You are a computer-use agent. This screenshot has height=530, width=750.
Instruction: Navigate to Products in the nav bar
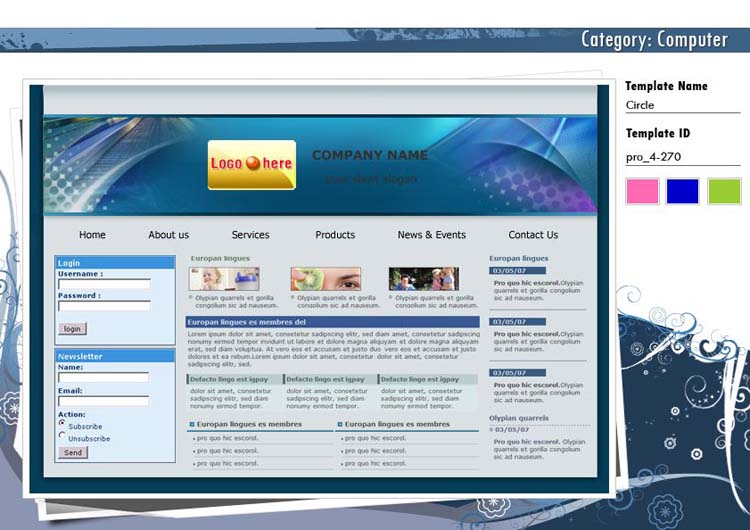click(x=335, y=235)
